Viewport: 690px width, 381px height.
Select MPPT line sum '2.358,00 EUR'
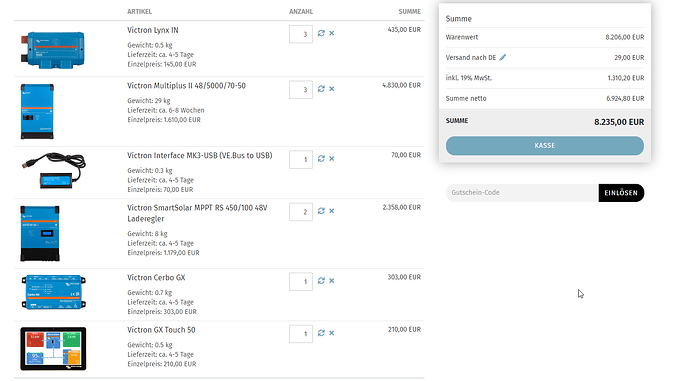[x=401, y=207]
